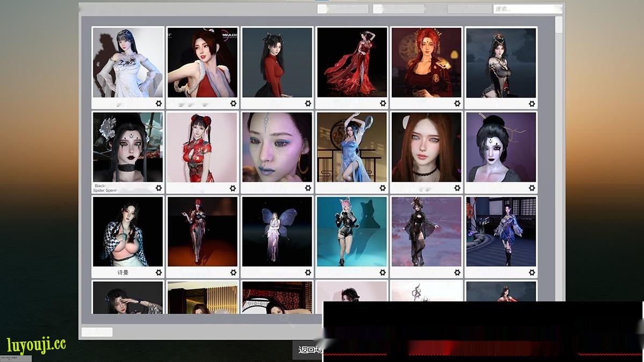
Task: Click gear icon under pink-haired cat-ear character
Action: tap(383, 272)
